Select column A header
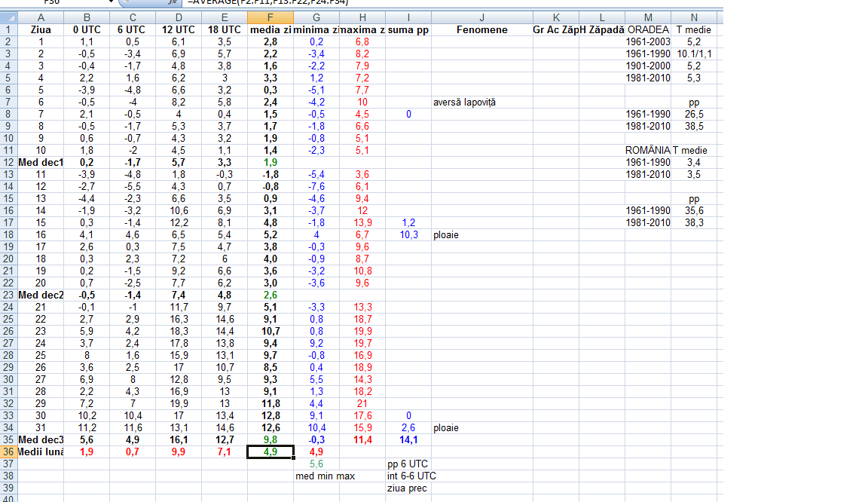 41,18
